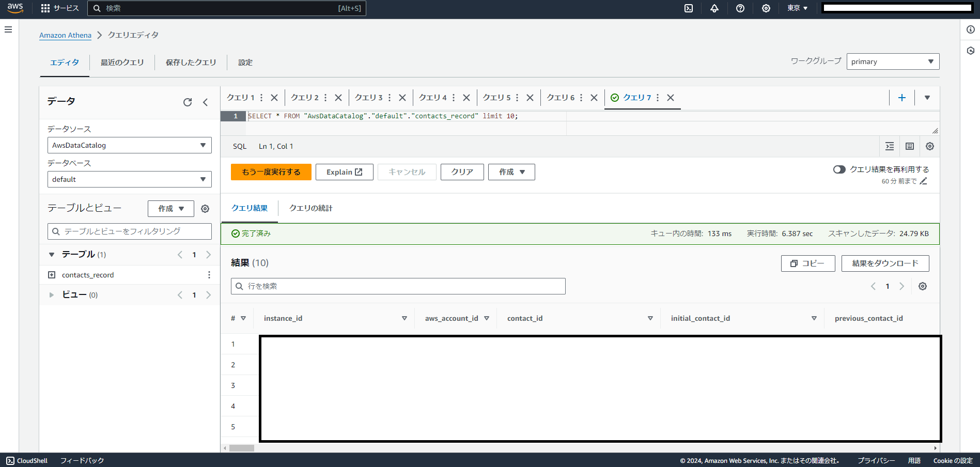Sort by the aws_account_id column arrow
This screenshot has width=980, height=467.
(x=487, y=318)
